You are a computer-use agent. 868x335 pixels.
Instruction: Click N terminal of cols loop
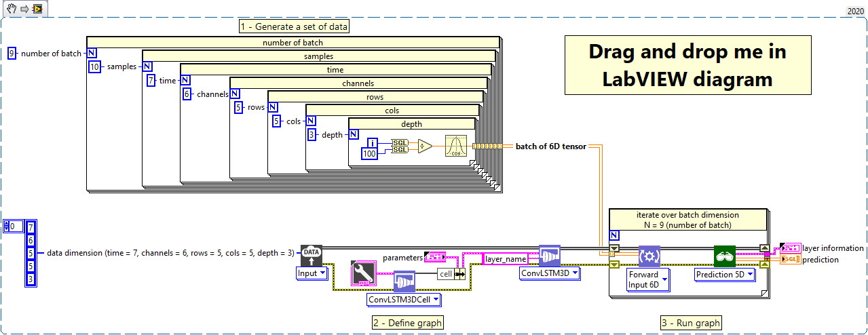coord(311,121)
